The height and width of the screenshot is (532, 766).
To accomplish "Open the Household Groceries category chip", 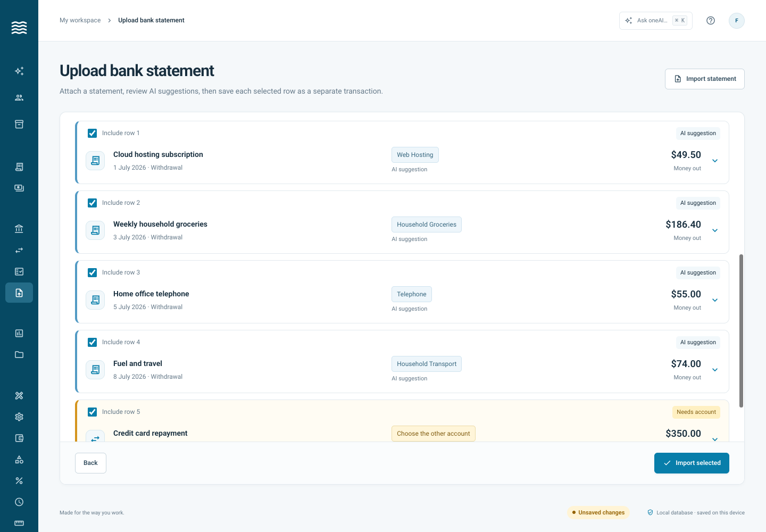I will coord(427,225).
